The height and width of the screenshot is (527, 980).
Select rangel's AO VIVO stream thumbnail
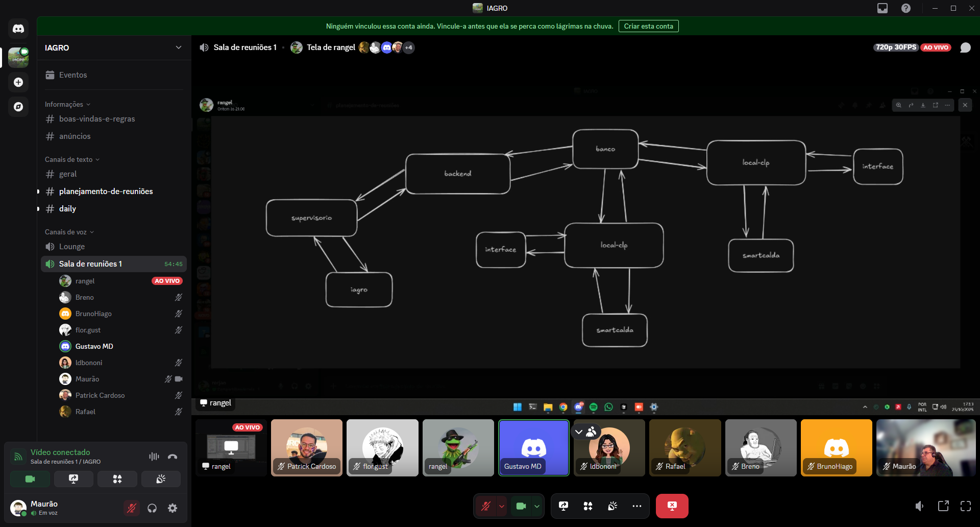click(x=231, y=448)
